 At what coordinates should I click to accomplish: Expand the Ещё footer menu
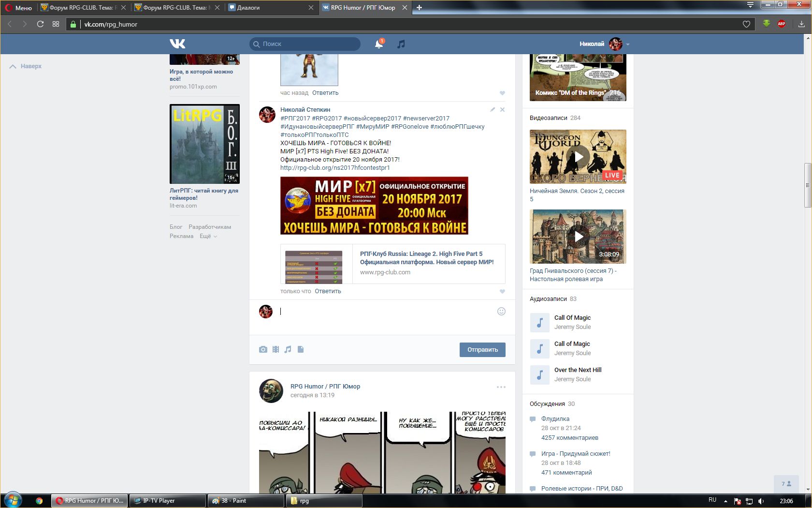pyautogui.click(x=208, y=236)
